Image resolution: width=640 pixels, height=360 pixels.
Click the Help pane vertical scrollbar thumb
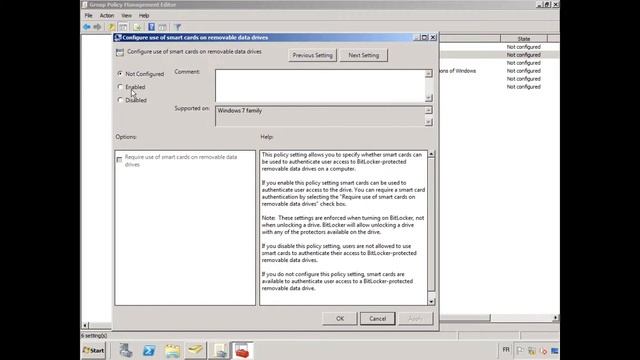coord(431,225)
